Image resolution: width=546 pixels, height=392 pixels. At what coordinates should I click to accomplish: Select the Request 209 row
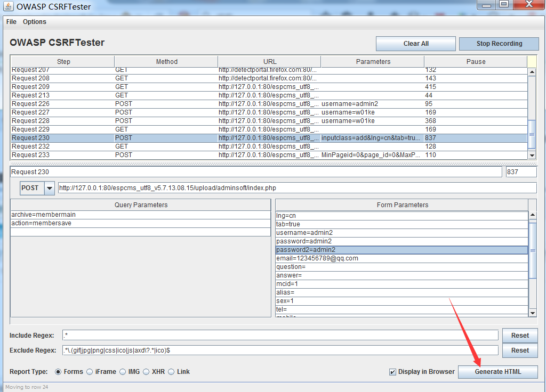click(x=269, y=87)
